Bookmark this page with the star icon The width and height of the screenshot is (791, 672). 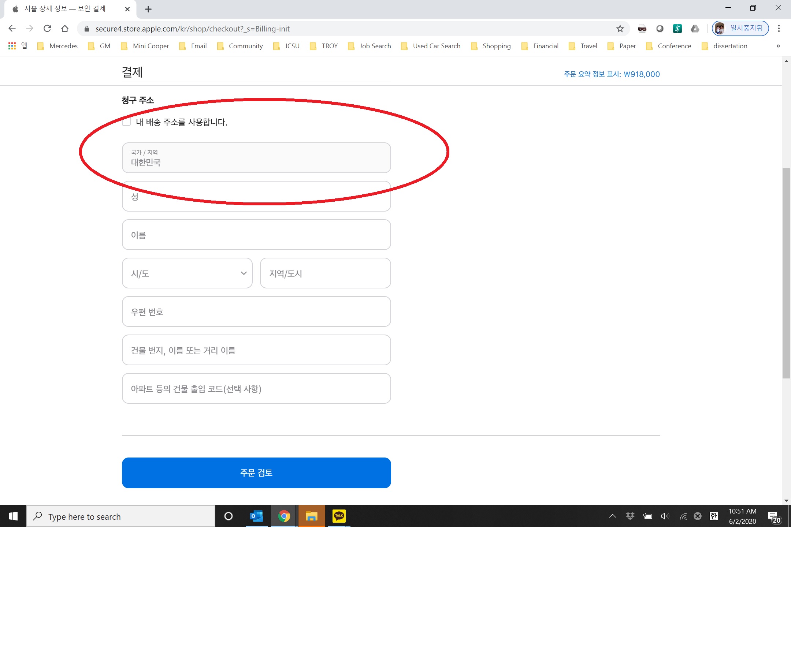[620, 29]
